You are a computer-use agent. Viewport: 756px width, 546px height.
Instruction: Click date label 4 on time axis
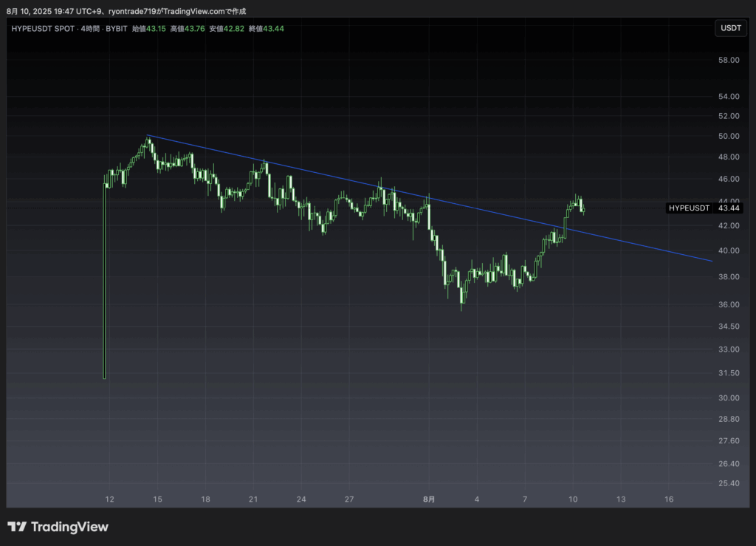pyautogui.click(x=477, y=499)
